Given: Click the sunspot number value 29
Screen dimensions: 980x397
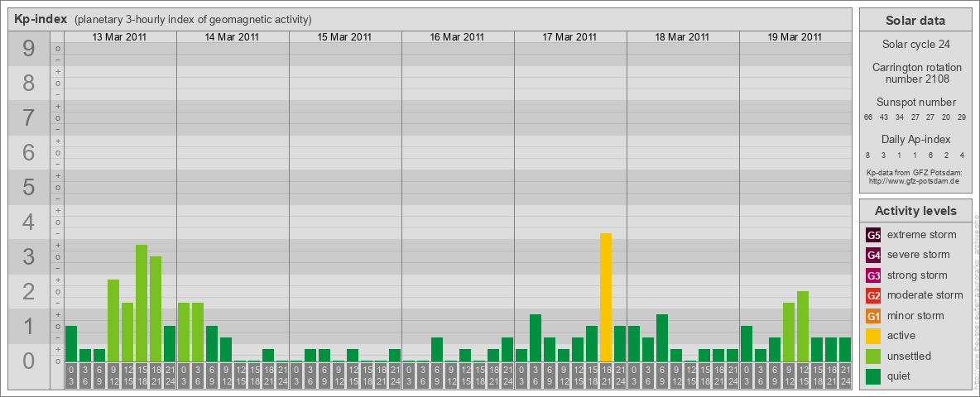Looking at the screenshot, I should point(962,117).
